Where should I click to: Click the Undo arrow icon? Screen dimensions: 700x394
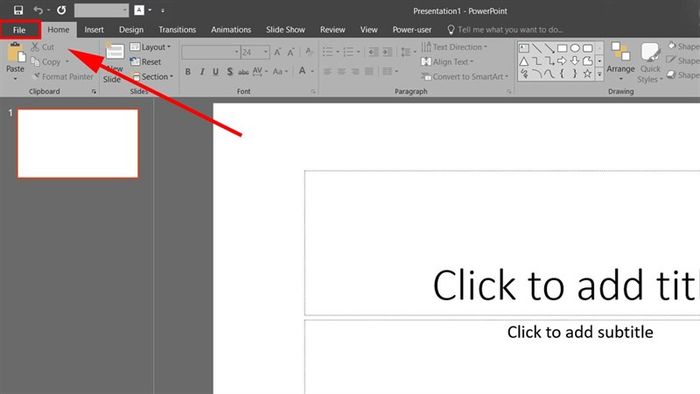pos(38,10)
